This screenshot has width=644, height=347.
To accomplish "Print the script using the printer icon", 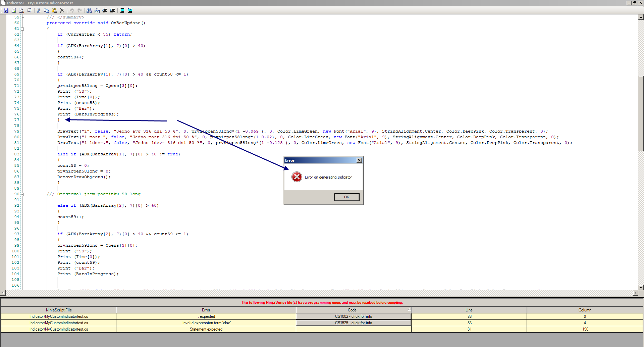I will [14, 10].
